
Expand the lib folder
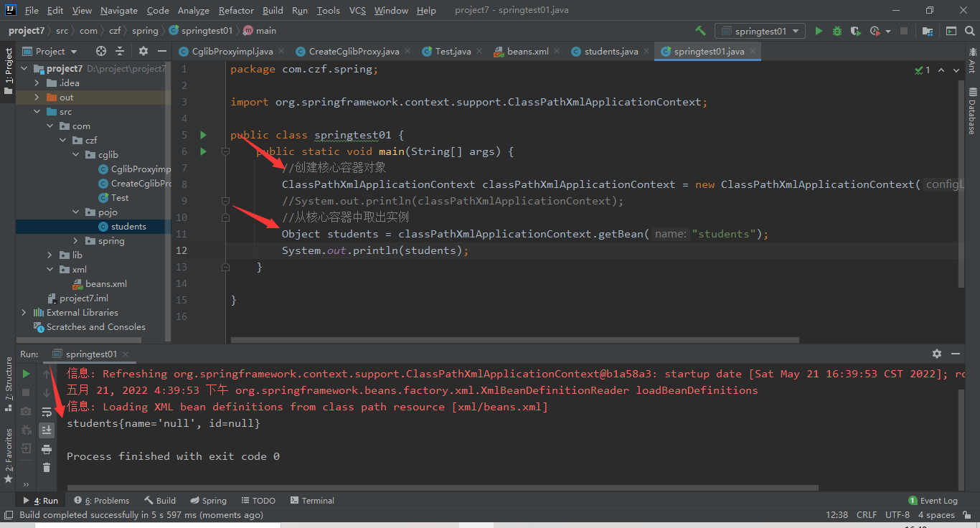click(50, 255)
